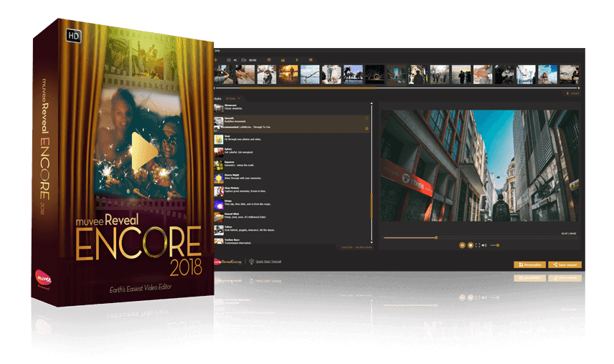The height and width of the screenshot is (364, 614).
Task: Select the Stop Motion style
Action: click(292, 191)
